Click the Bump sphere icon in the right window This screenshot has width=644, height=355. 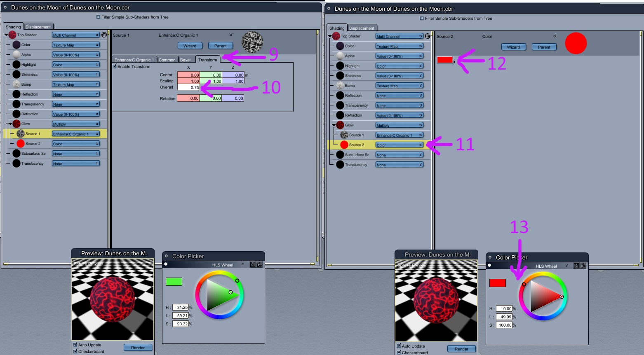(x=340, y=86)
